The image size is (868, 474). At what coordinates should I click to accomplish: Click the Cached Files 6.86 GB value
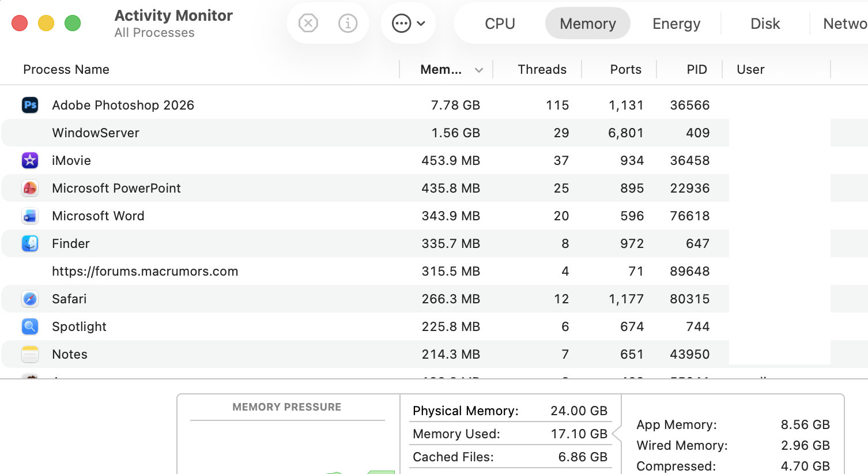coord(583,457)
